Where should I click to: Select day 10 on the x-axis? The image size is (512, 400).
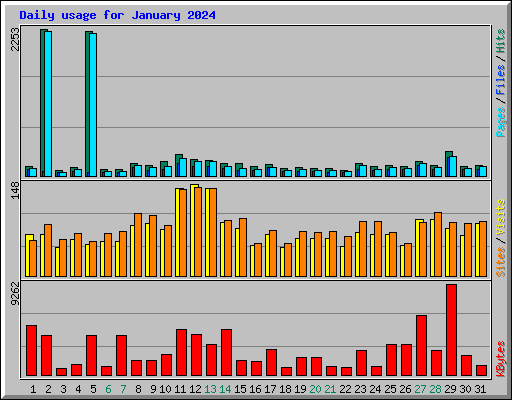point(165,389)
